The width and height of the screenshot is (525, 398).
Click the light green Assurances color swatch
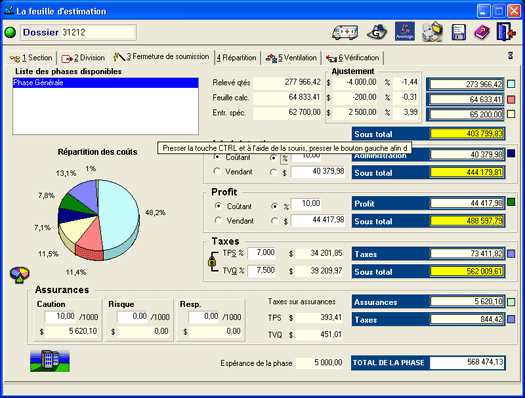pyautogui.click(x=511, y=302)
